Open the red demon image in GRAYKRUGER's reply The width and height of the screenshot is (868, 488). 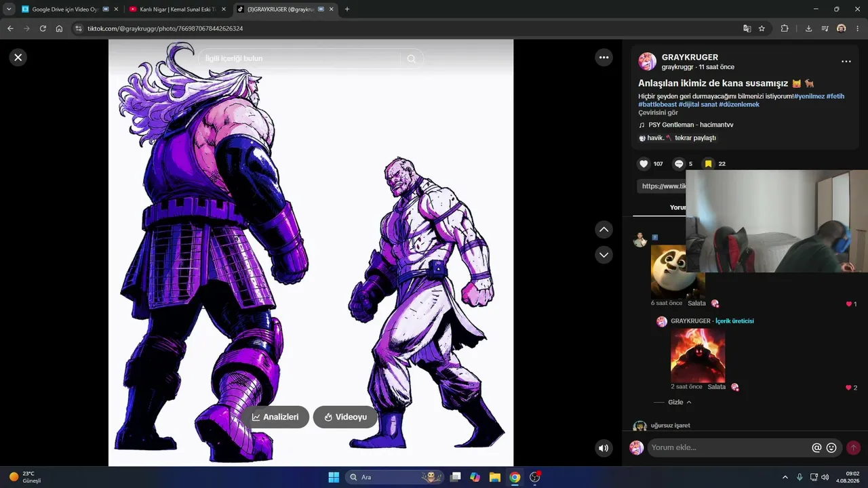click(698, 355)
